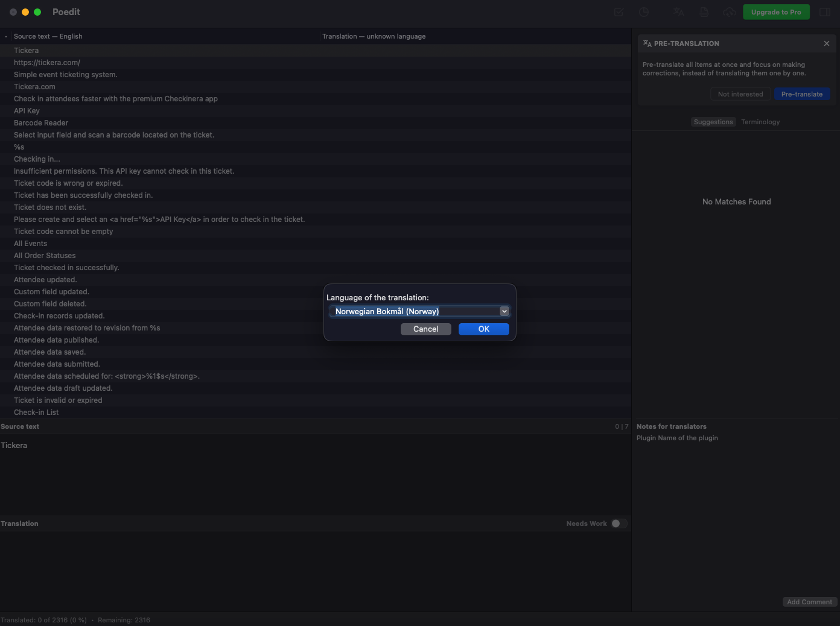This screenshot has width=840, height=626.
Task: Sort by the Source text — English column header
Action: [48, 36]
